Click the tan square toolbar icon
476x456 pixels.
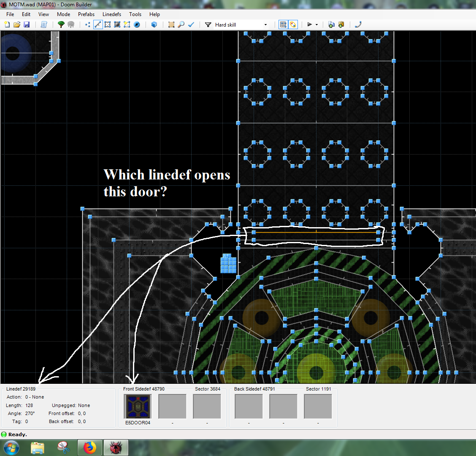pyautogui.click(x=171, y=24)
